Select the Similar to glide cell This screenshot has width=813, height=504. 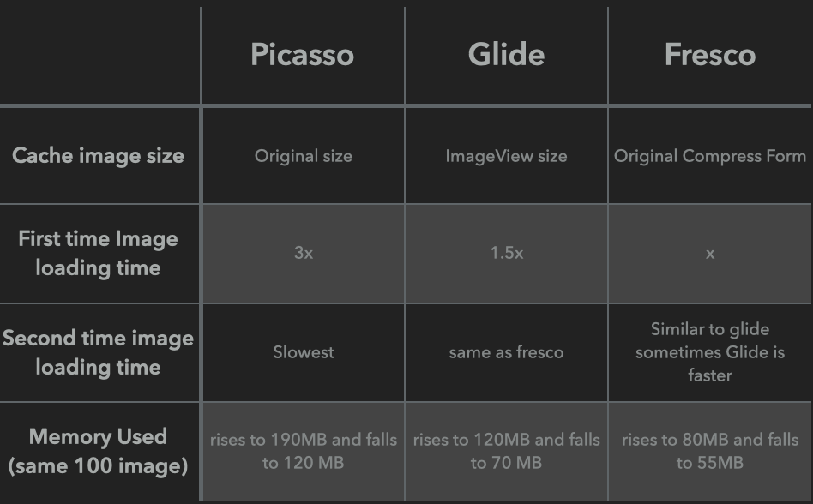click(709, 352)
